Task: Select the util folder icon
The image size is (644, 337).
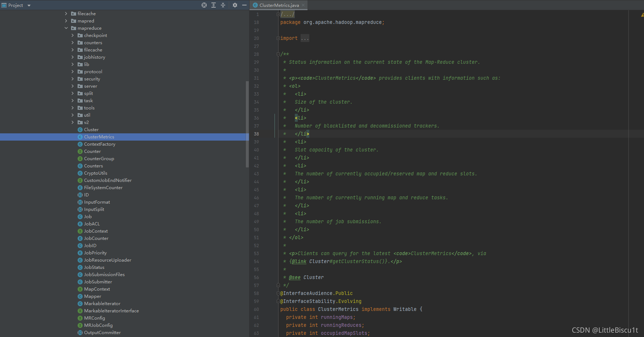Action: (x=80, y=115)
